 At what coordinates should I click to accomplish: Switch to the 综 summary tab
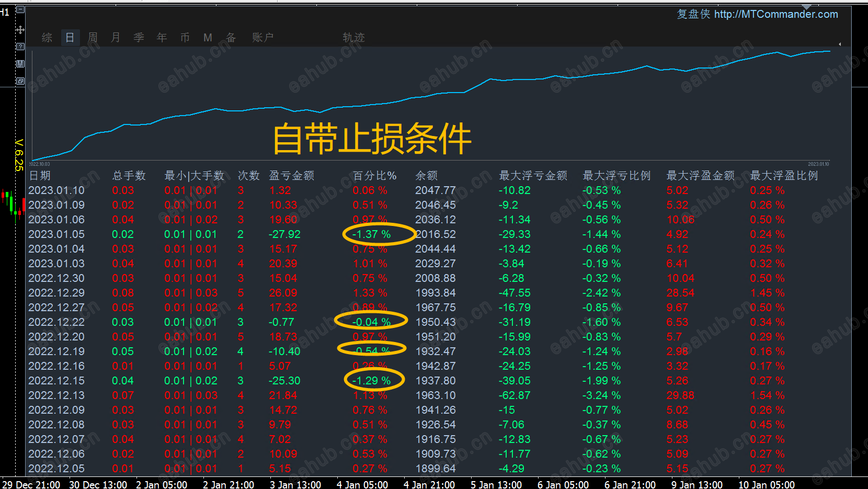[x=47, y=38]
